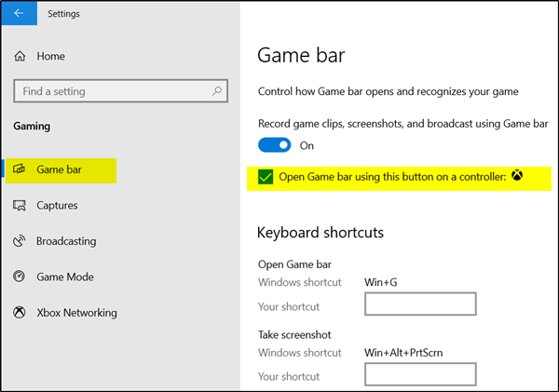Click the Game bar sidebar icon
This screenshot has height=392, width=559.
(20, 170)
